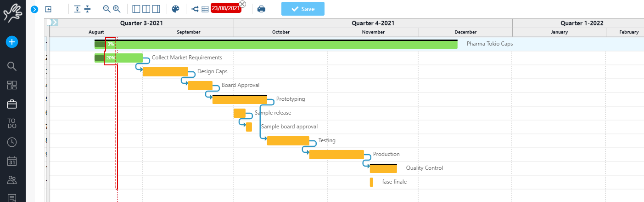
Task: Open the calendar icon in sidebar
Action: [x=12, y=161]
